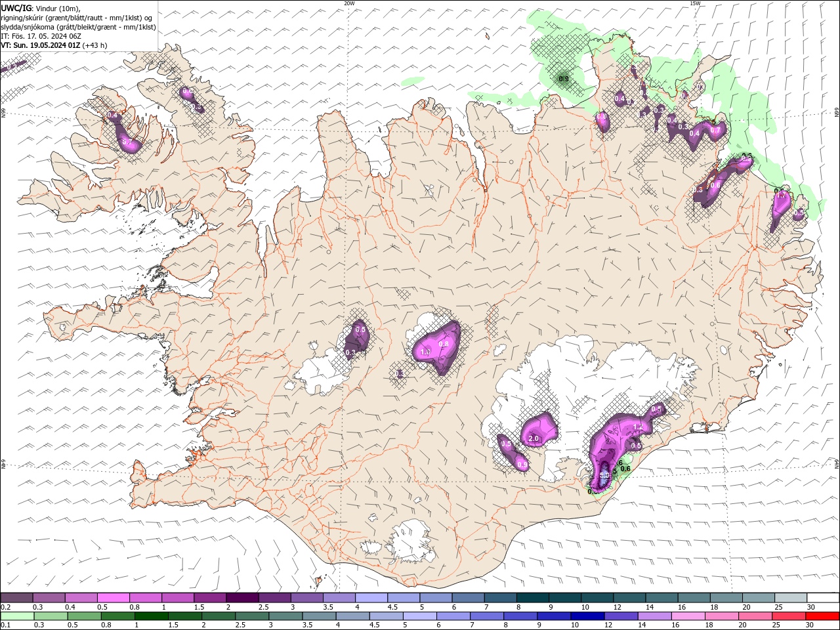Click the title text 'UWC/IG: Vindur (10m),'
The image size is (840, 630).
point(40,8)
